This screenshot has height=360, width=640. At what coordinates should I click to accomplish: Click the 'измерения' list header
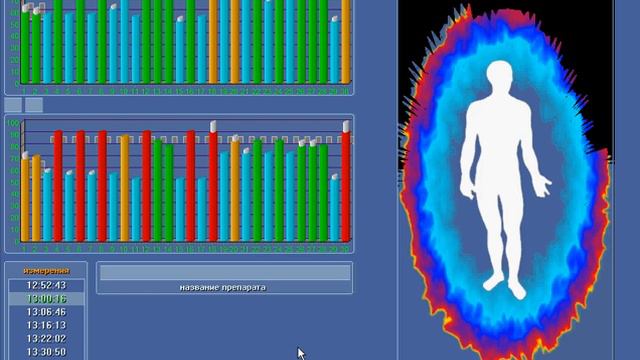click(46, 271)
